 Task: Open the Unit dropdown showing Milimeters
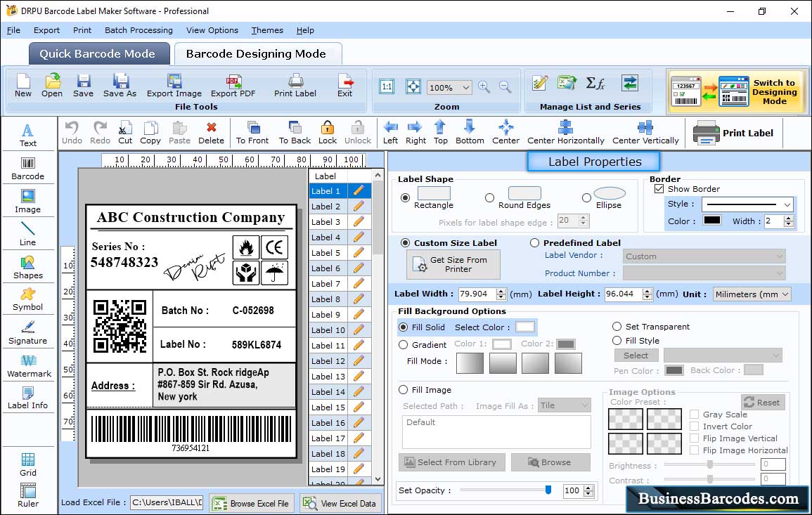point(752,294)
